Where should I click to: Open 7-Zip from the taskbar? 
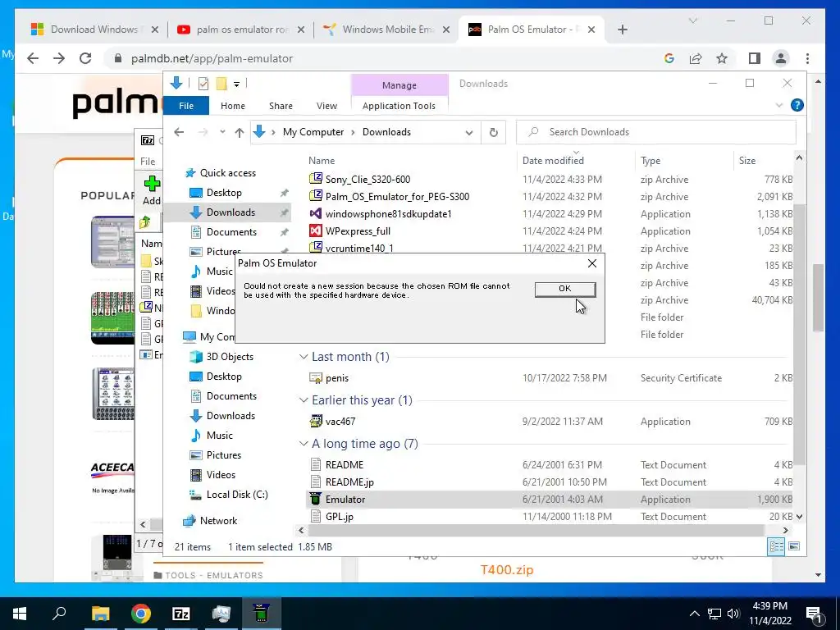pos(180,614)
